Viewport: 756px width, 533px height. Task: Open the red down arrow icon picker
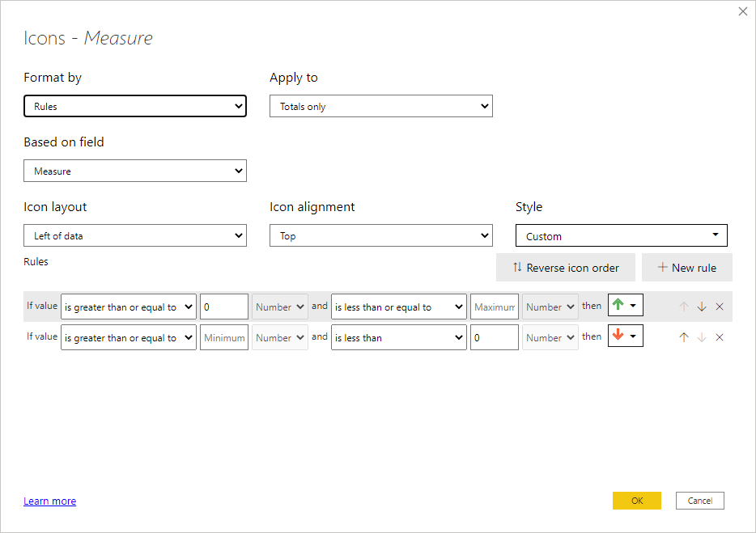tap(626, 336)
